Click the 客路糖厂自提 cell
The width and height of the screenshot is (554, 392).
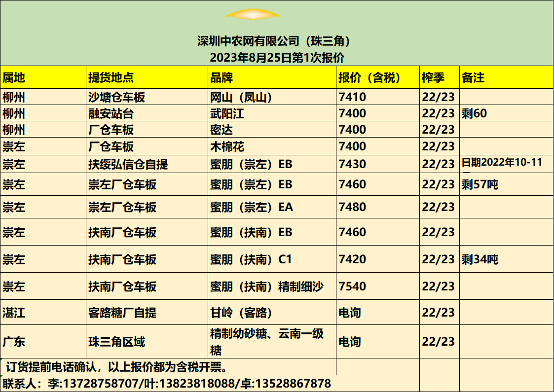[x=122, y=313]
